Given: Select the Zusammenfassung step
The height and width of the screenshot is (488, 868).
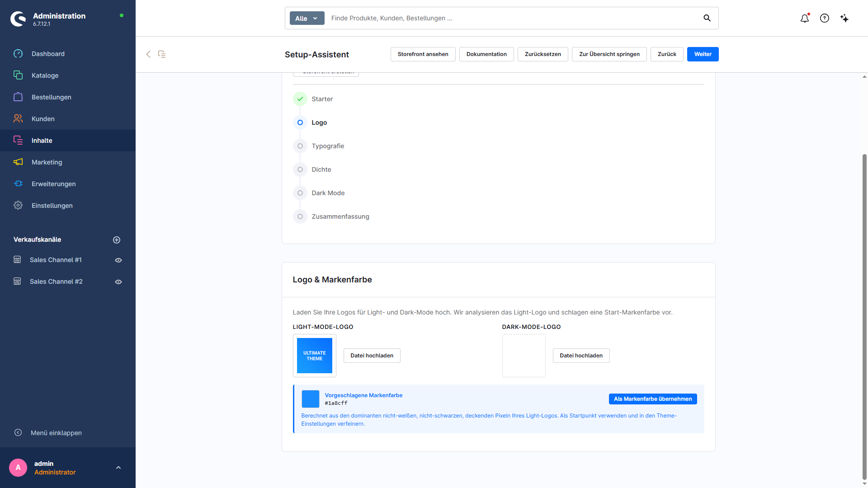Looking at the screenshot, I should pos(331,216).
